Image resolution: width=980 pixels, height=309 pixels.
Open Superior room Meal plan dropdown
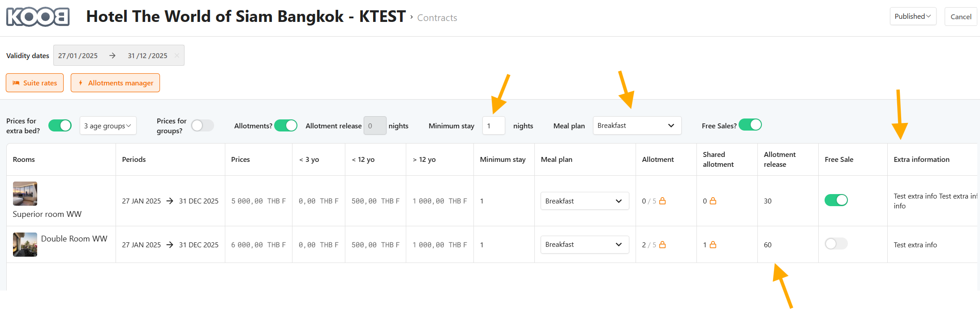(x=584, y=201)
